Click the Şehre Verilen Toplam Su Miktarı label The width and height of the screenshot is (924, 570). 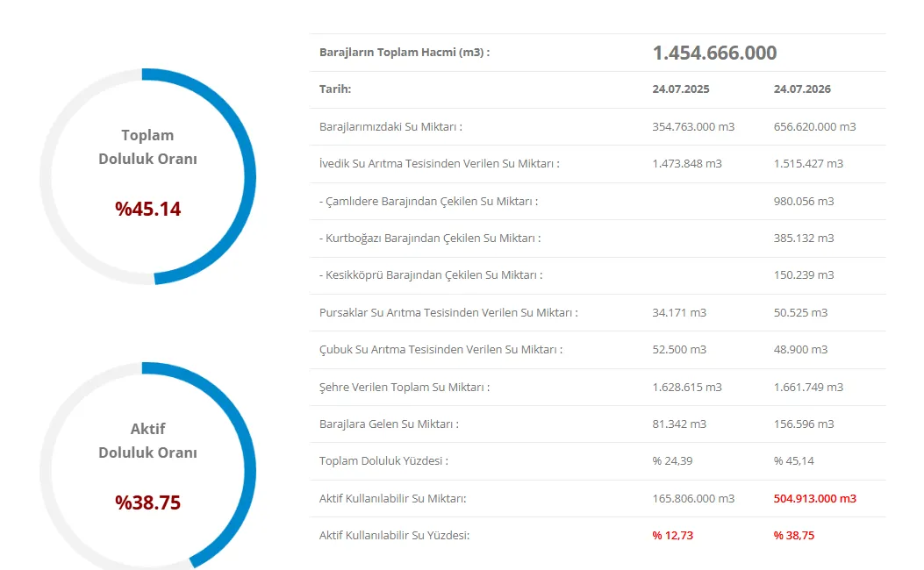click(x=405, y=388)
